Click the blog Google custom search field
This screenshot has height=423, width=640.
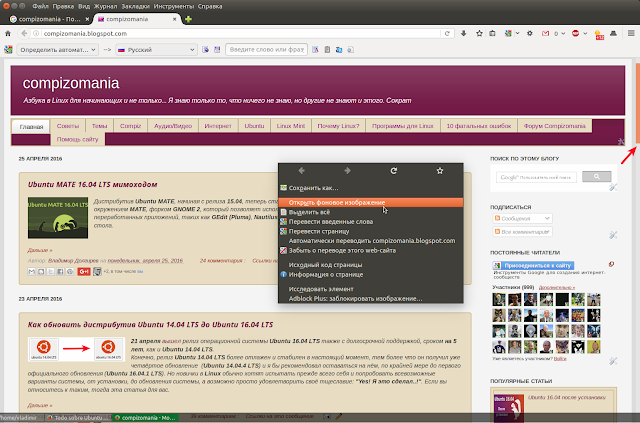click(536, 177)
